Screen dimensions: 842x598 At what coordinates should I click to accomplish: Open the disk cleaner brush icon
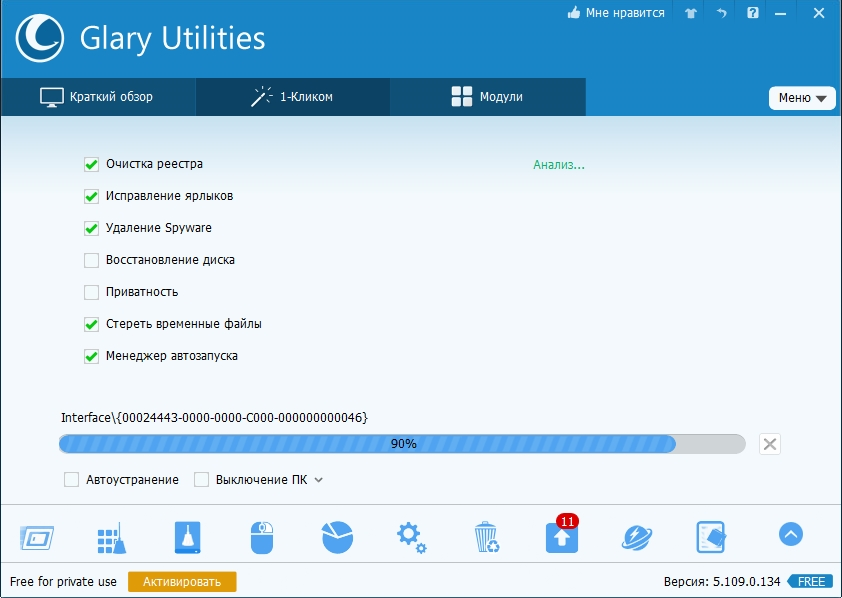(x=187, y=537)
